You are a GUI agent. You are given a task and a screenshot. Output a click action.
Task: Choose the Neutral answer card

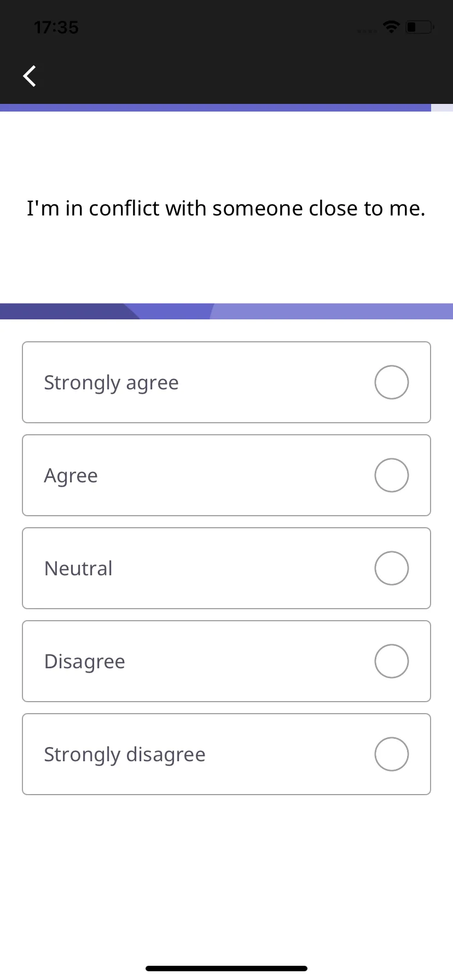point(226,568)
